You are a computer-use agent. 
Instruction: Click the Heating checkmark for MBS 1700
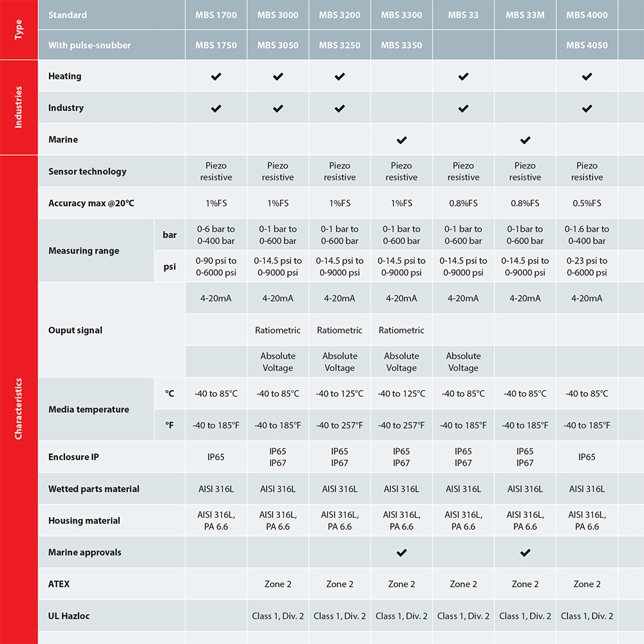216,77
